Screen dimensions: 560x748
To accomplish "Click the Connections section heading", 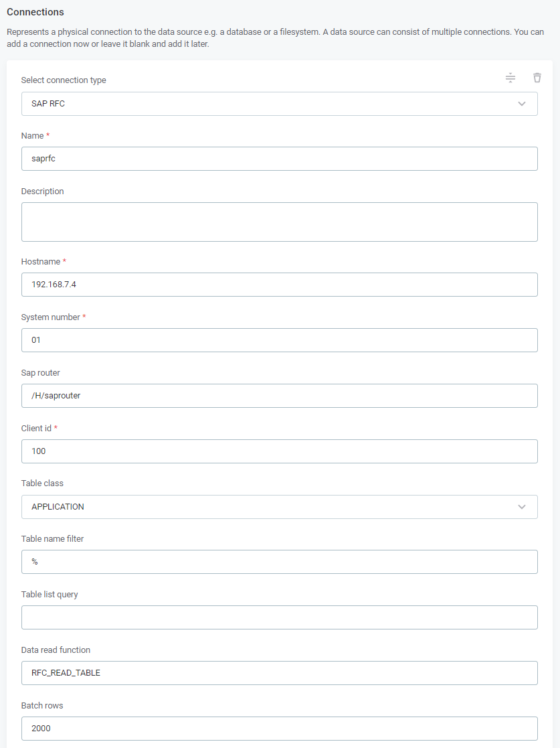I will pos(35,12).
